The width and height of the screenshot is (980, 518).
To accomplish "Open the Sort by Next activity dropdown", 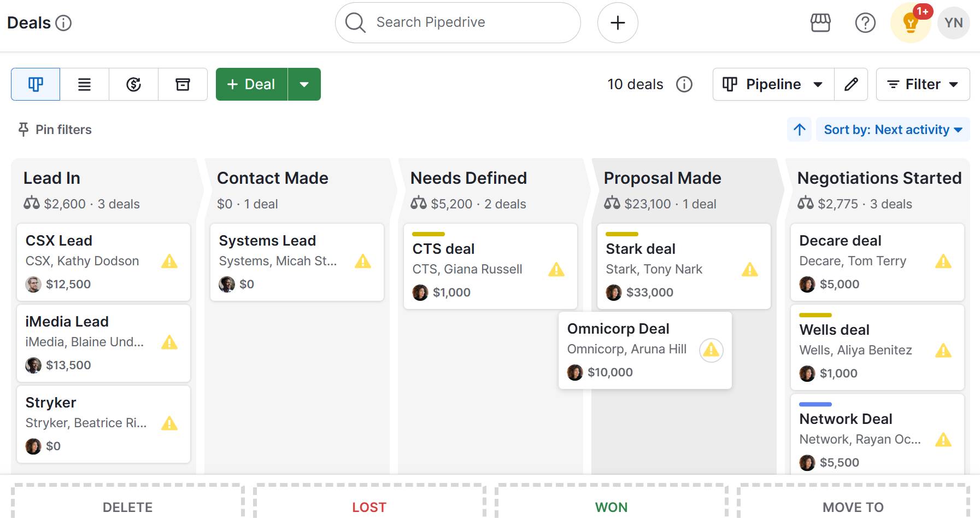I will pyautogui.click(x=893, y=130).
